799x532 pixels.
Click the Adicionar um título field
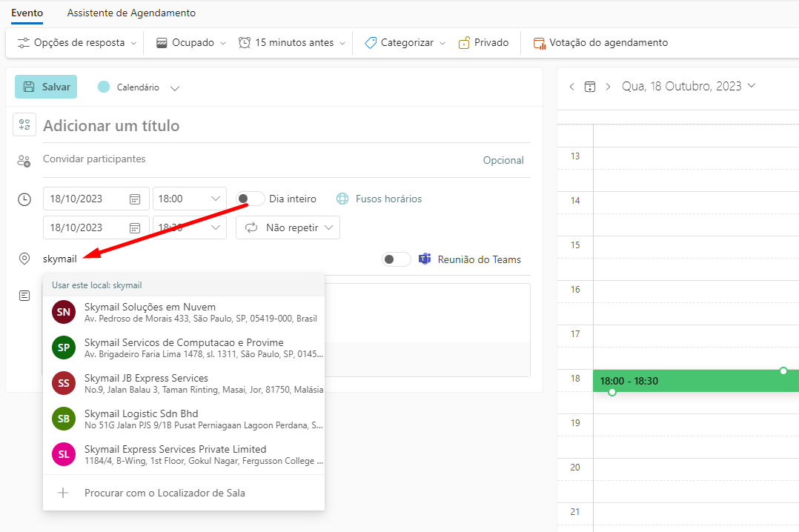(286, 126)
